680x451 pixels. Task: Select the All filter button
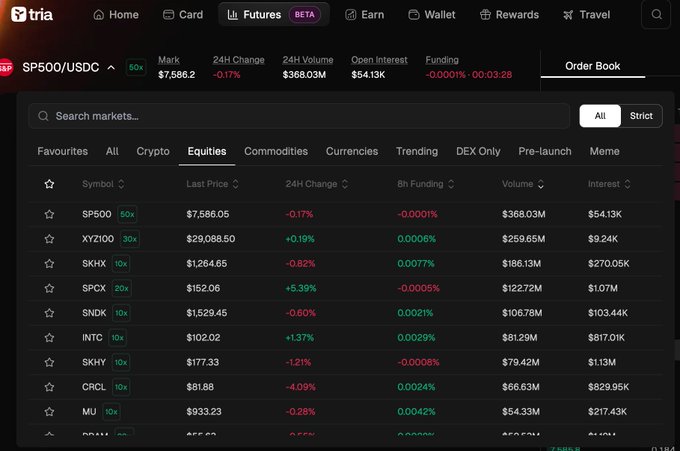tap(600, 116)
